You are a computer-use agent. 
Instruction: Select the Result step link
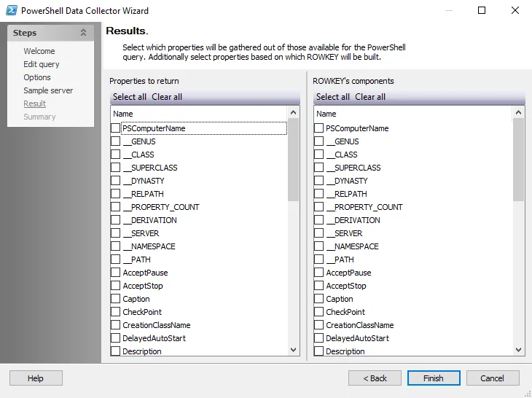coord(34,104)
